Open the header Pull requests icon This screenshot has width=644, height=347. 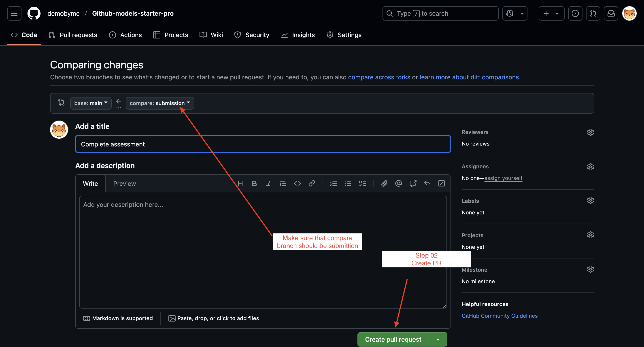[593, 13]
